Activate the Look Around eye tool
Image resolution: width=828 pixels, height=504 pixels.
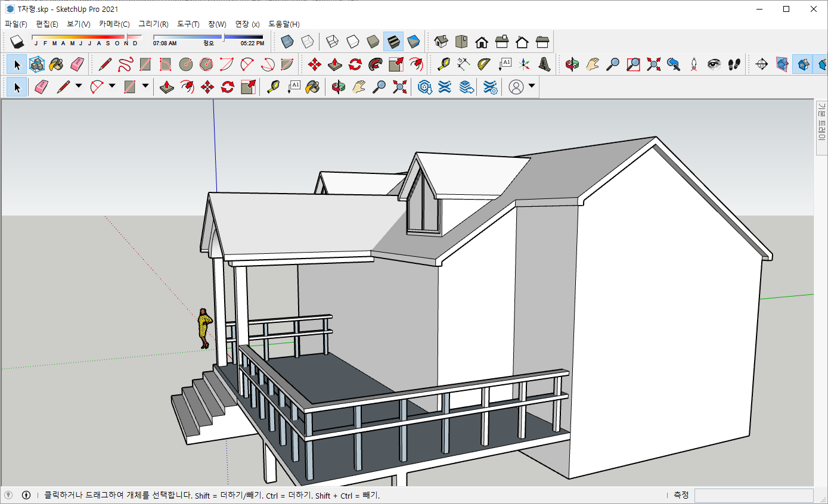pos(714,64)
